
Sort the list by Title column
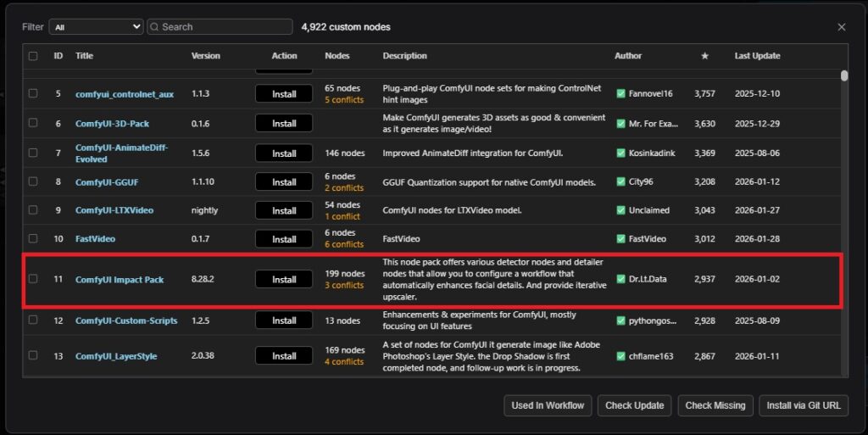[x=84, y=56]
